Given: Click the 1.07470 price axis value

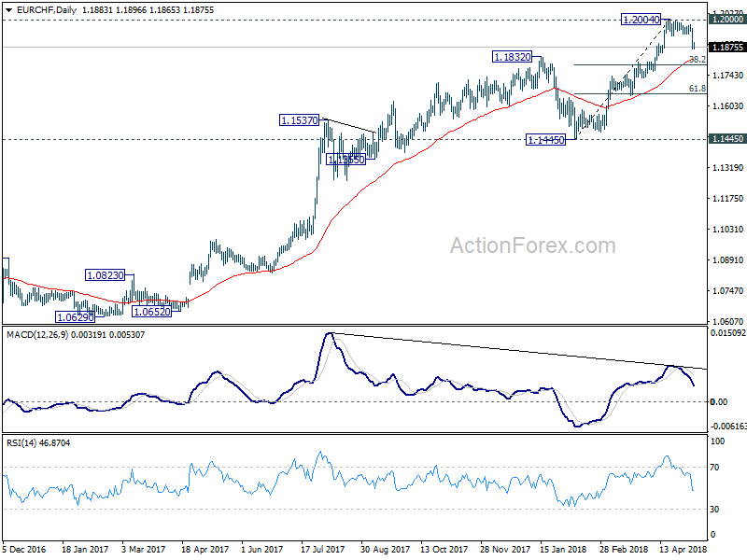Looking at the screenshot, I should coord(727,291).
